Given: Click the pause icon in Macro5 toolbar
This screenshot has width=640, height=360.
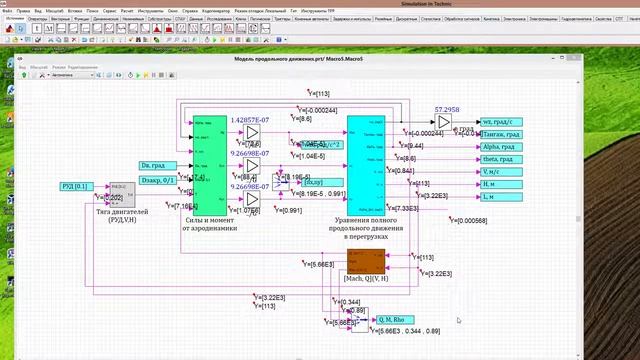Looking at the screenshot, I should (154, 75).
